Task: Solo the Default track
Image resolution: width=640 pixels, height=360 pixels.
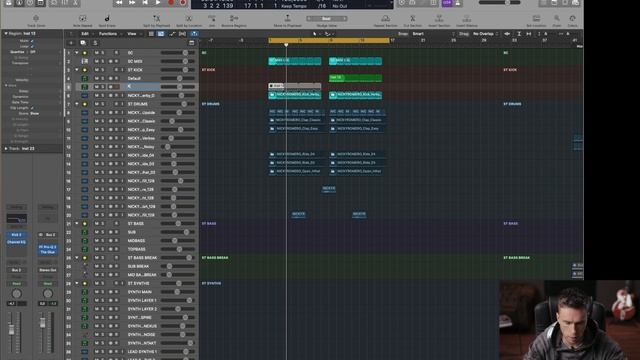Action: click(103, 78)
